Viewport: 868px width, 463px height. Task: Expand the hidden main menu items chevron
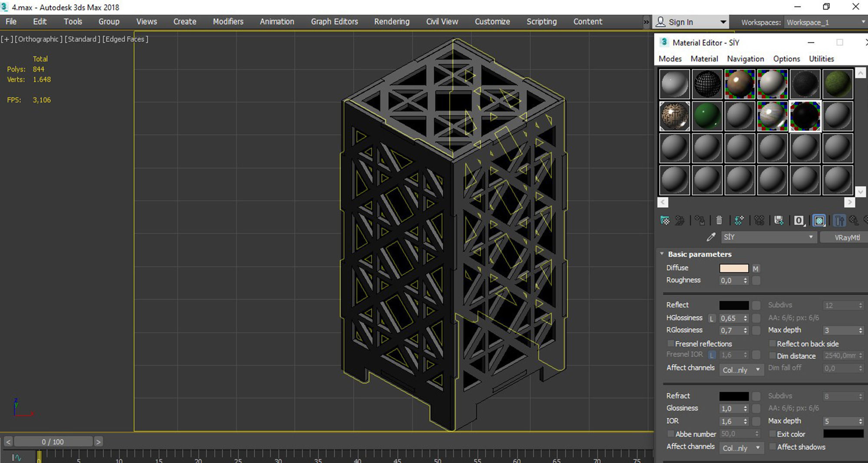click(x=646, y=22)
